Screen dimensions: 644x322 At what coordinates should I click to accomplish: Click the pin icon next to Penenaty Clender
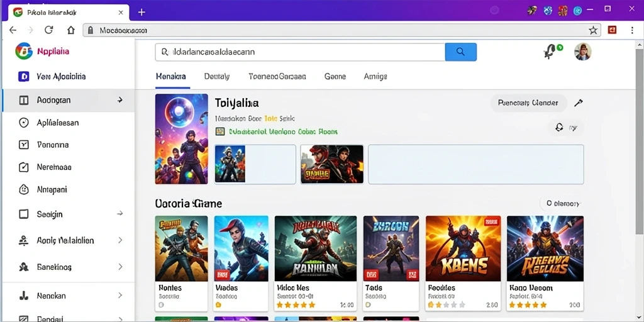click(579, 103)
